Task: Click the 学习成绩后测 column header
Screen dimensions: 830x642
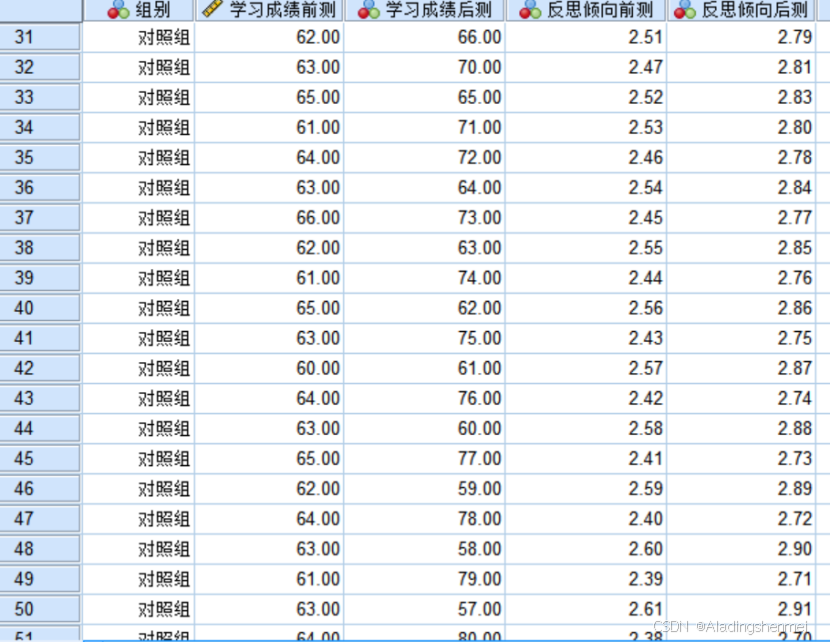Action: coord(425,10)
